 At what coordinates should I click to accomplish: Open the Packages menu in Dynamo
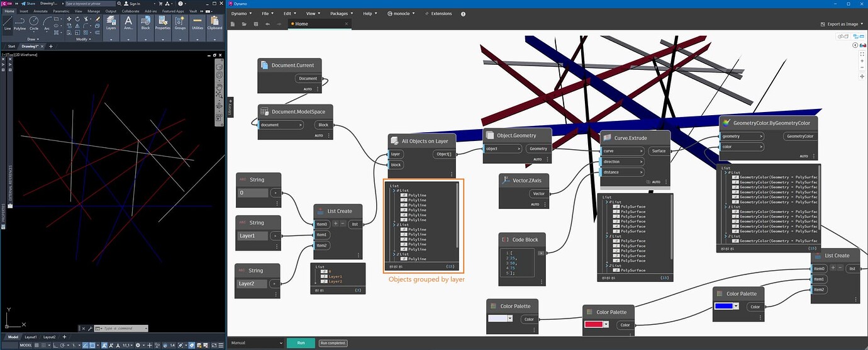(341, 13)
